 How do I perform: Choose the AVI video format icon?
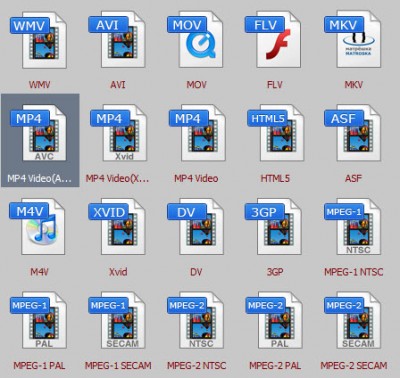point(117,40)
